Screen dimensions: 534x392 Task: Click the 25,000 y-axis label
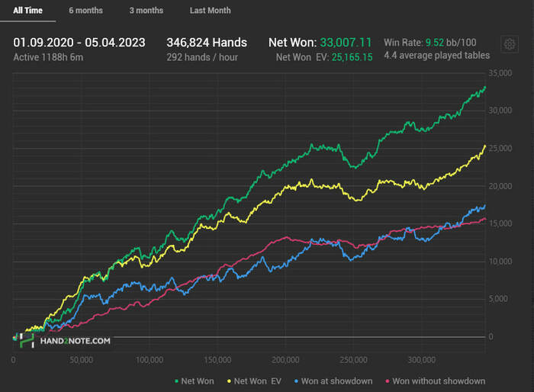[500, 149]
